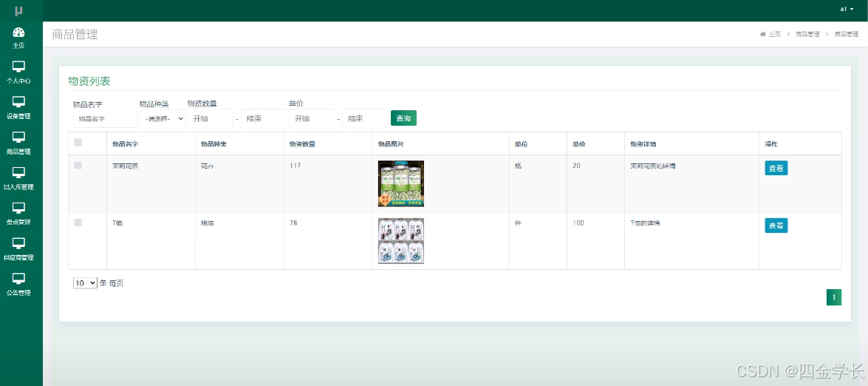Click the first 商品管理 breadcrumb link

click(807, 34)
